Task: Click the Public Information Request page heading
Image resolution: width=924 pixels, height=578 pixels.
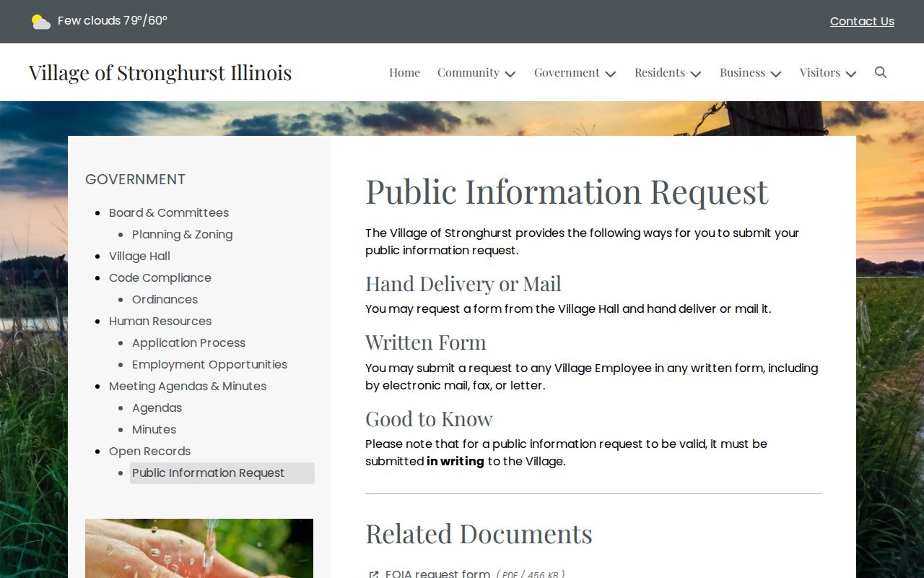Action: 567,191
